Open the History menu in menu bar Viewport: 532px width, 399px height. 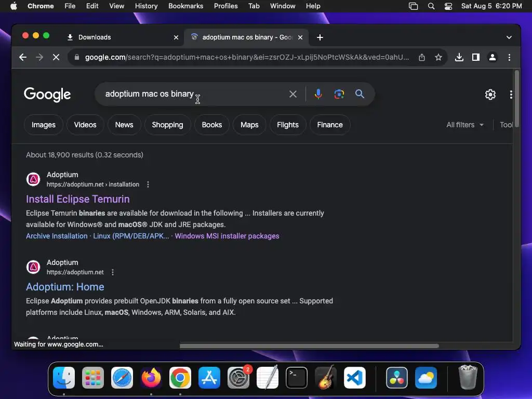coord(146,6)
